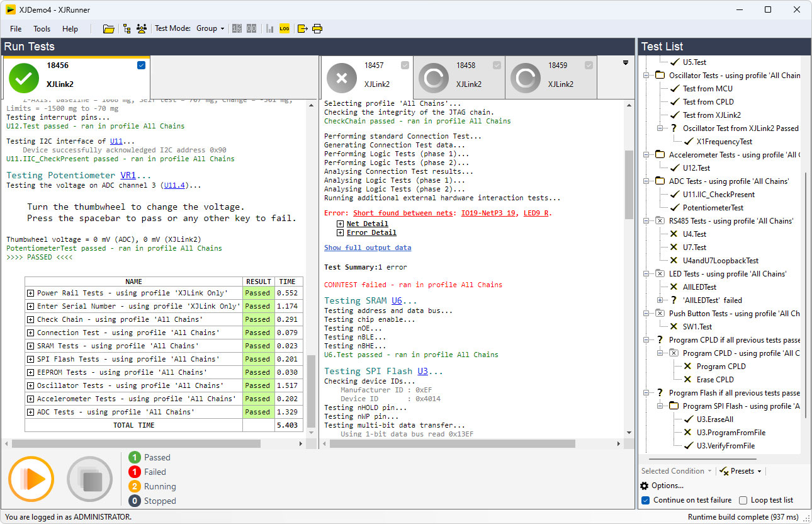
Task: Click the grey failed X icon for 18457
Action: 342,78
